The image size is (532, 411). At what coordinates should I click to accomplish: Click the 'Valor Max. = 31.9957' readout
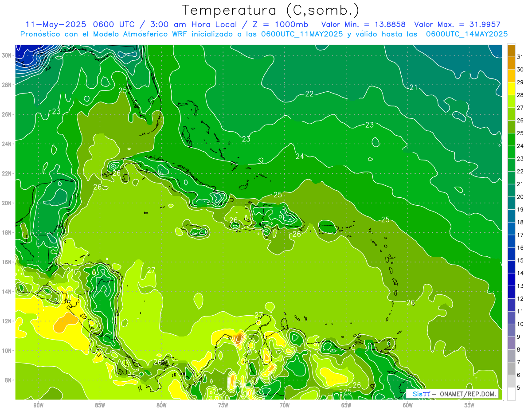tap(458, 24)
